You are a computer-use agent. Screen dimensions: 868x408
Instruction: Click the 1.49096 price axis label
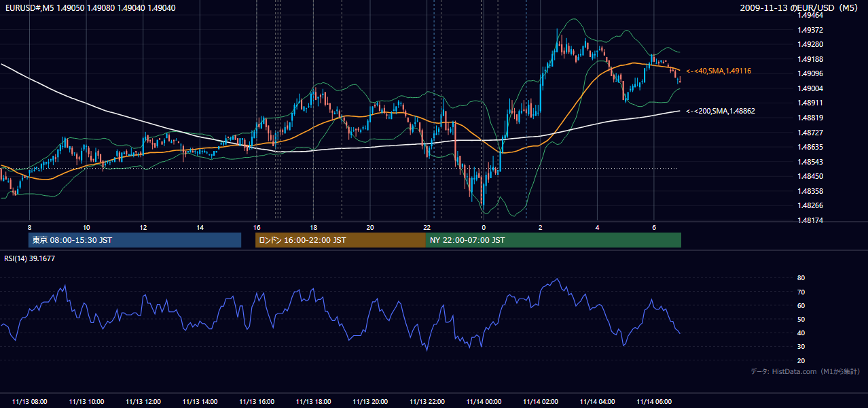(x=810, y=74)
